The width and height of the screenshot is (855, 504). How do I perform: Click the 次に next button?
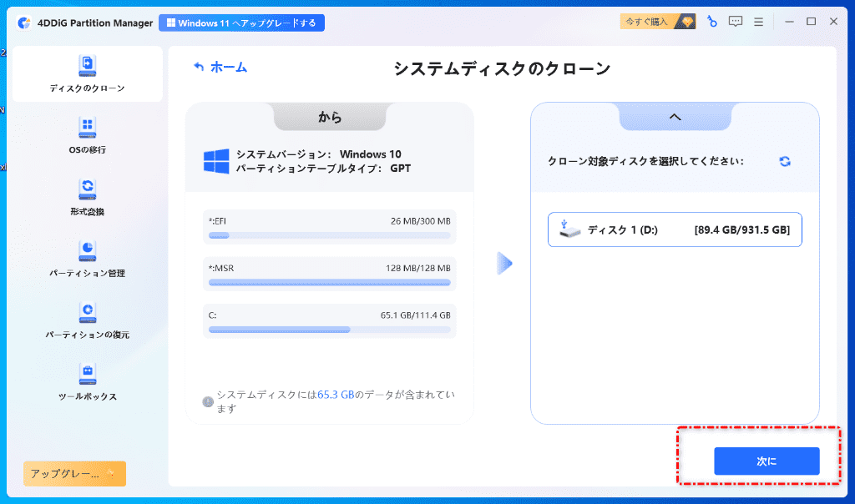pyautogui.click(x=766, y=461)
